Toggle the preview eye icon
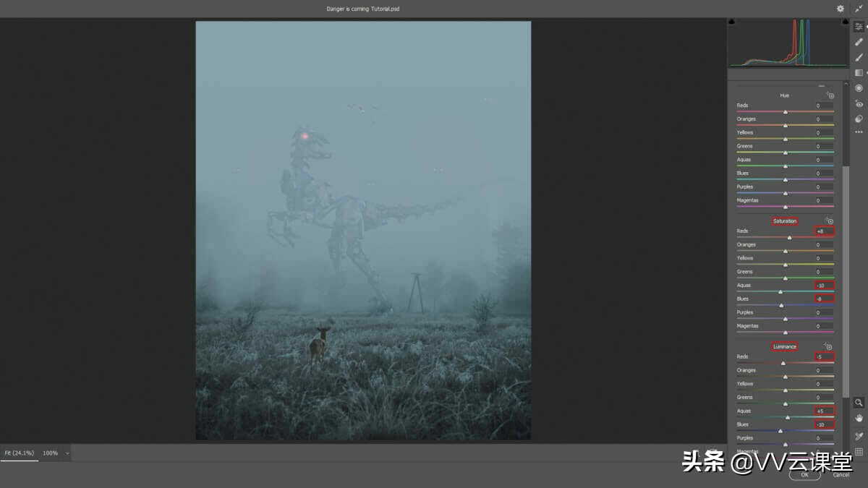This screenshot has height=488, width=868. pyautogui.click(x=859, y=104)
